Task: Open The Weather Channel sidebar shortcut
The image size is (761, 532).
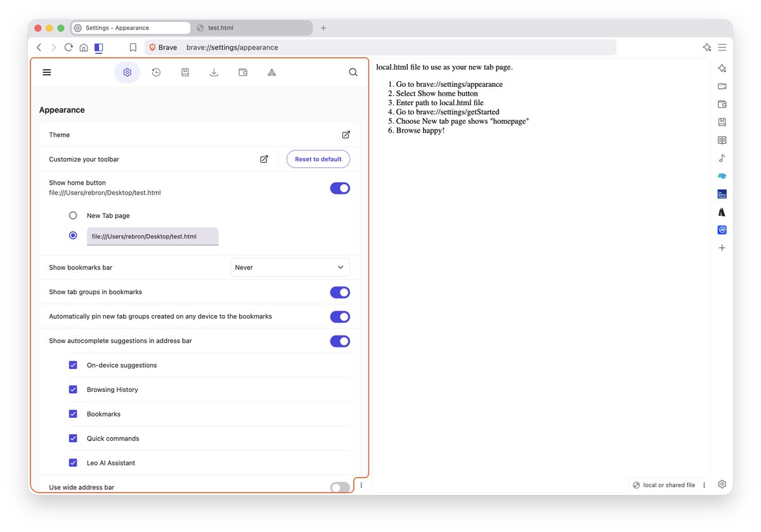Action: click(722, 194)
